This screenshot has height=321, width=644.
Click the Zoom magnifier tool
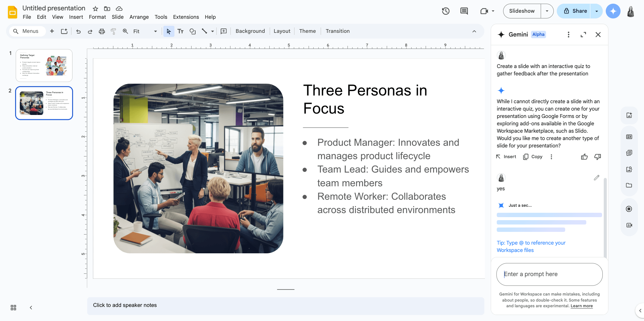coord(125,31)
